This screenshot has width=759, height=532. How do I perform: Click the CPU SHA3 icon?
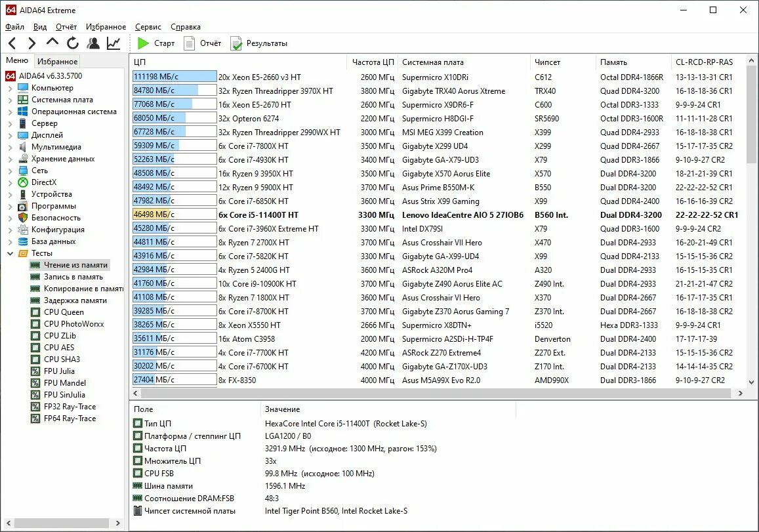coord(35,359)
